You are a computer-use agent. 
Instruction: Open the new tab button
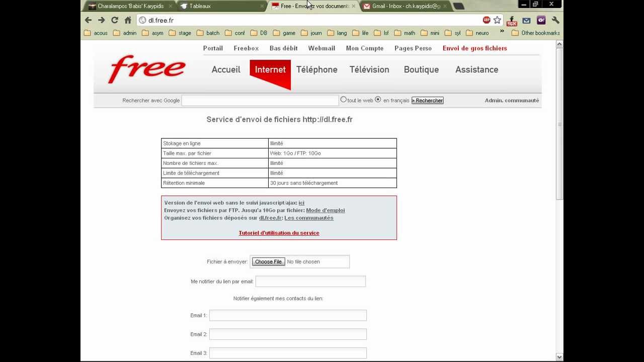(x=458, y=6)
